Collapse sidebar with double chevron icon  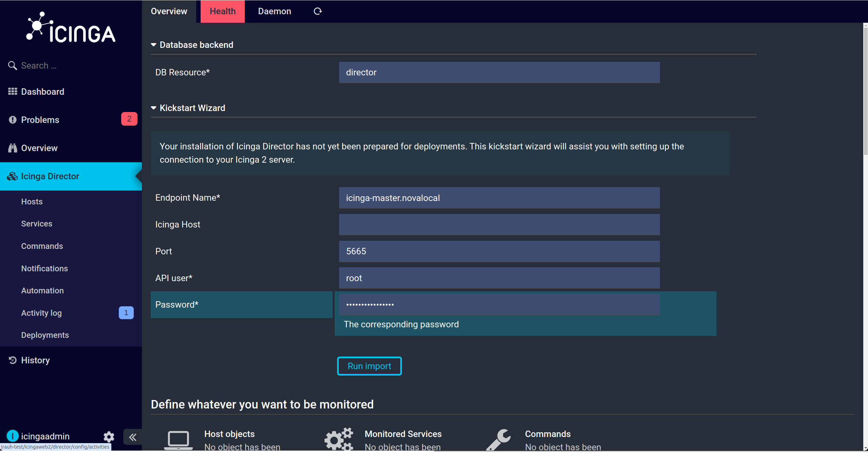click(x=132, y=437)
